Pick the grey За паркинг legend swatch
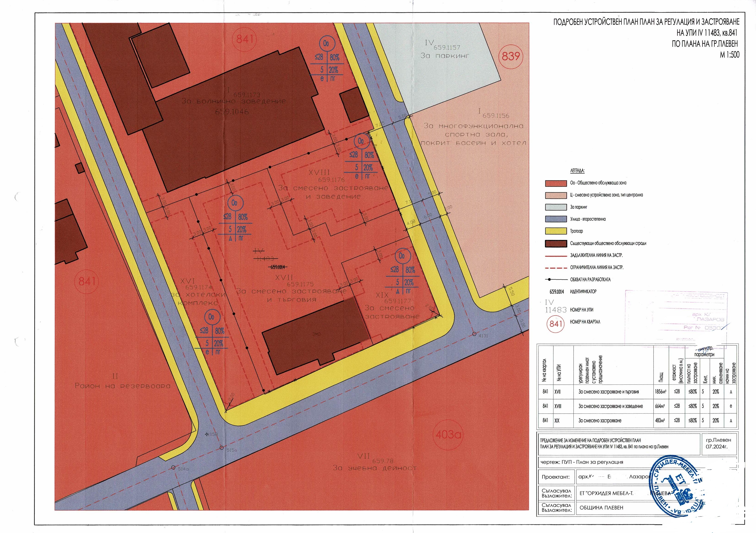The height and width of the screenshot is (533, 756). point(556,207)
